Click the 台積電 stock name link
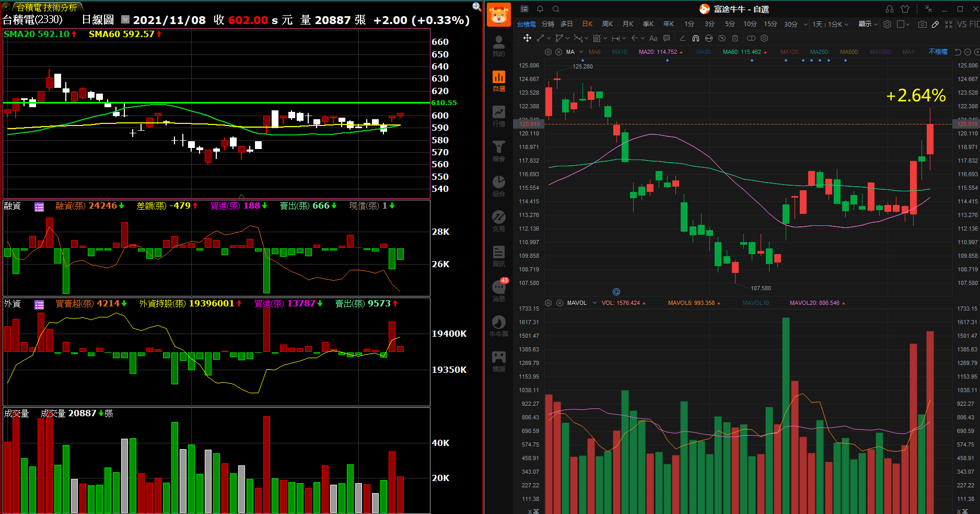The width and height of the screenshot is (980, 514). pos(527,24)
